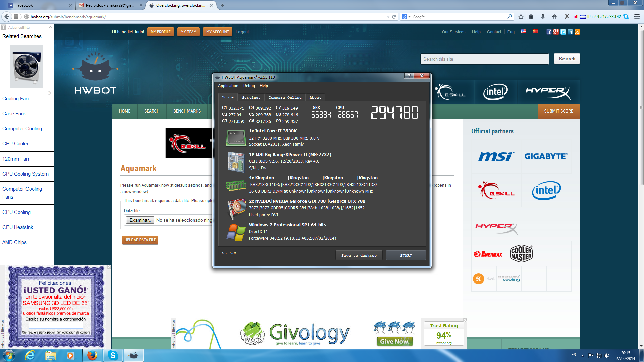Select the Score tab in Aquamark
The image size is (644, 362).
pos(228,97)
